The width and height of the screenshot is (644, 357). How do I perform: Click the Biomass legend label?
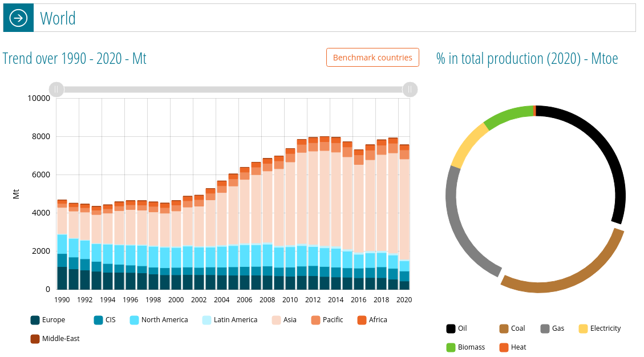pyautogui.click(x=472, y=347)
